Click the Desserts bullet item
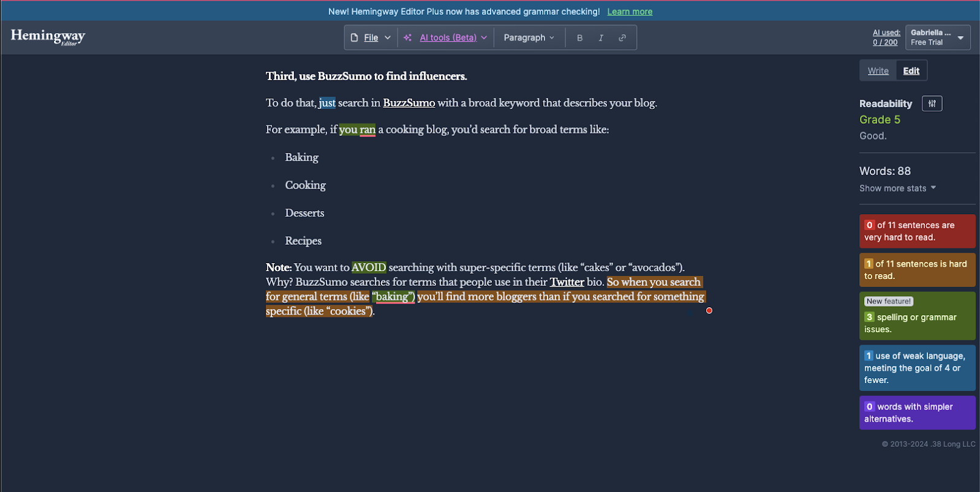980x492 pixels. 304,213
